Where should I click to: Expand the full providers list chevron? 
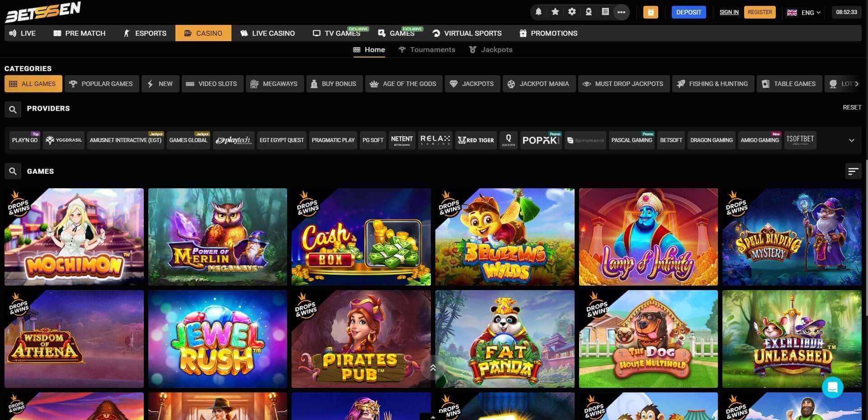point(852,140)
